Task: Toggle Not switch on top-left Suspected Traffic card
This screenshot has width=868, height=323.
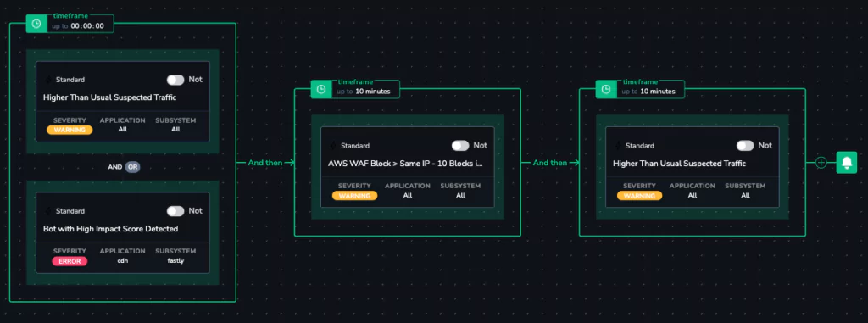Action: tap(175, 80)
